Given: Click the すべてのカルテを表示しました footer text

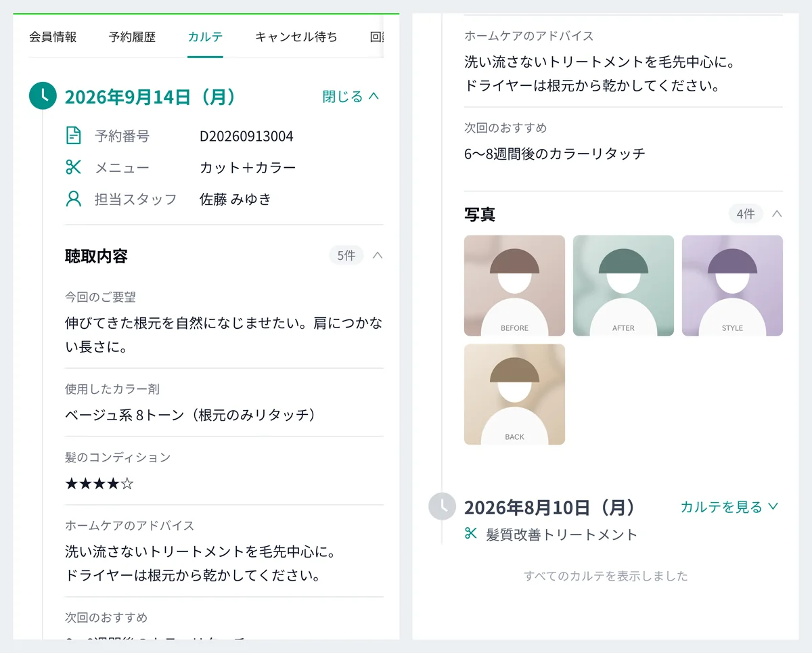Looking at the screenshot, I should point(606,576).
